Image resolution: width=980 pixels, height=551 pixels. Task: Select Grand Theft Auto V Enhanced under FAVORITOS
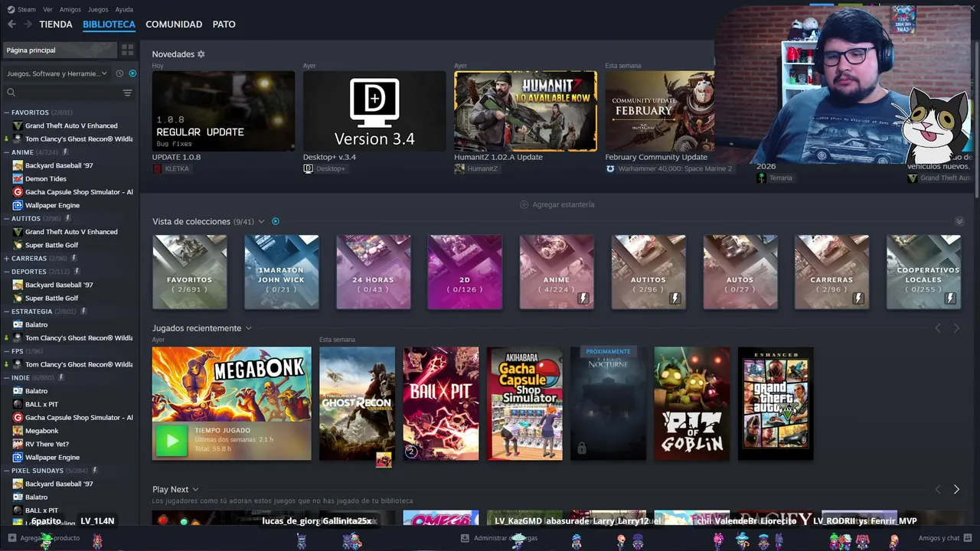[71, 126]
